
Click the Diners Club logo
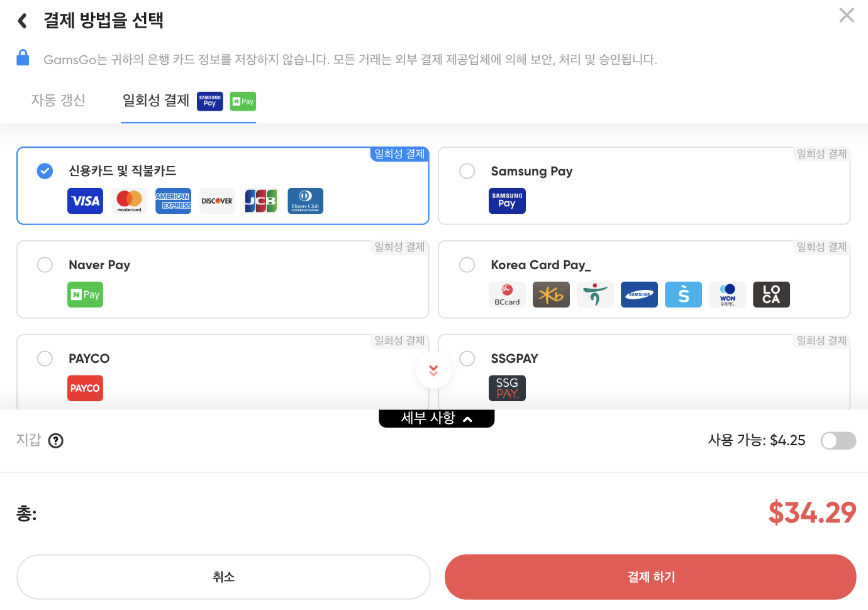(x=306, y=201)
